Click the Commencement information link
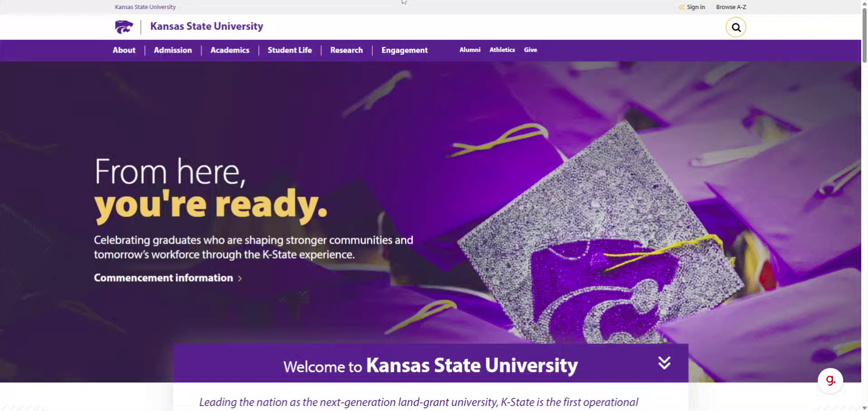 click(x=163, y=278)
